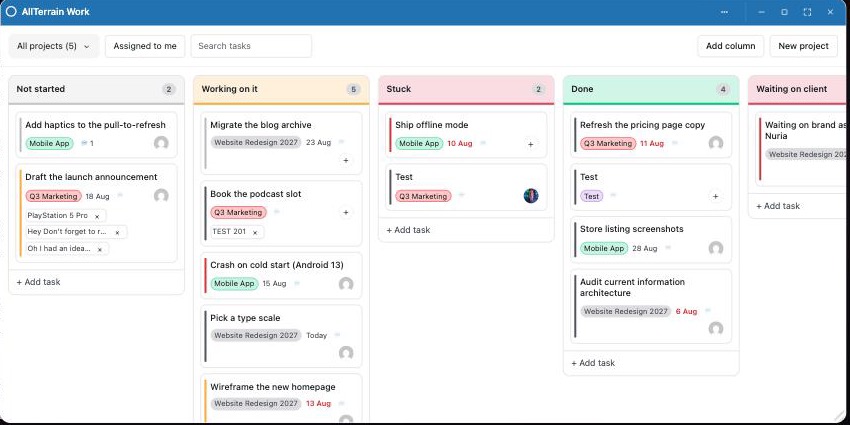Select the Waiting on client column header
The width and height of the screenshot is (850, 425).
click(799, 89)
